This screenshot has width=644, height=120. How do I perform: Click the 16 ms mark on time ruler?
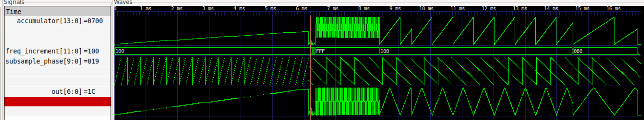614,9
